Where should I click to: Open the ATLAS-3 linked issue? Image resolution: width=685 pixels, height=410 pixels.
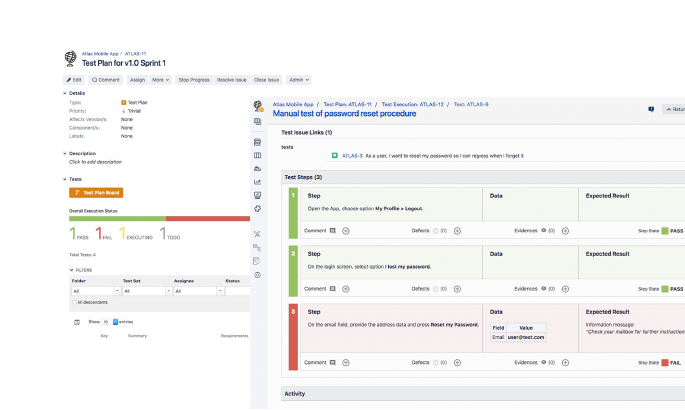click(352, 156)
